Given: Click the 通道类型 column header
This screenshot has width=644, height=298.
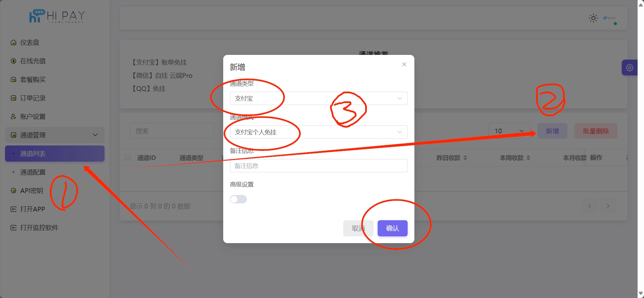Looking at the screenshot, I should click(x=191, y=158).
